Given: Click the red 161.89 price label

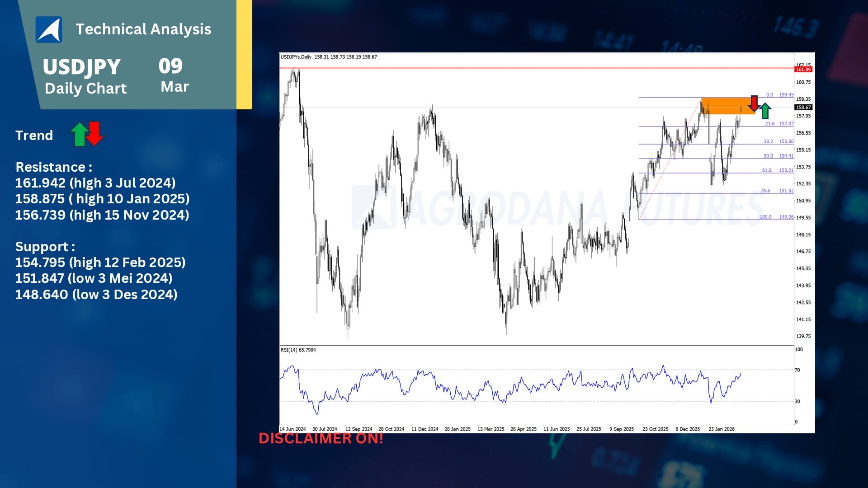Looking at the screenshot, I should point(803,70).
